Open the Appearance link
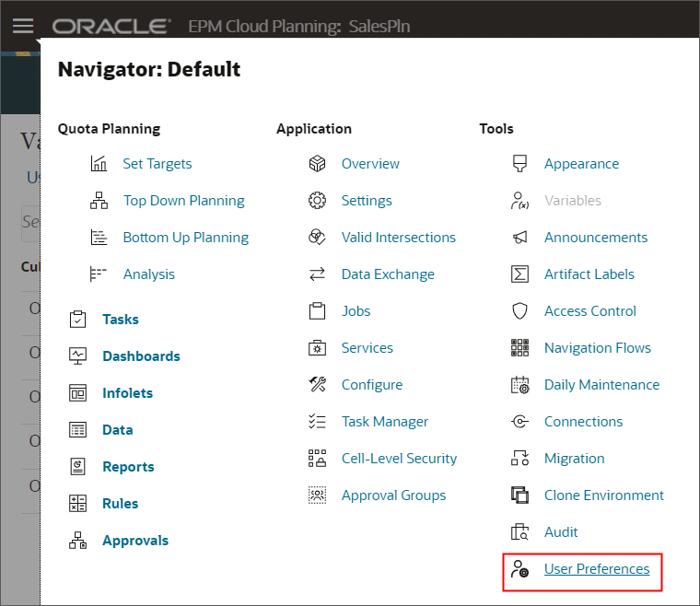This screenshot has height=606, width=700. pos(582,164)
